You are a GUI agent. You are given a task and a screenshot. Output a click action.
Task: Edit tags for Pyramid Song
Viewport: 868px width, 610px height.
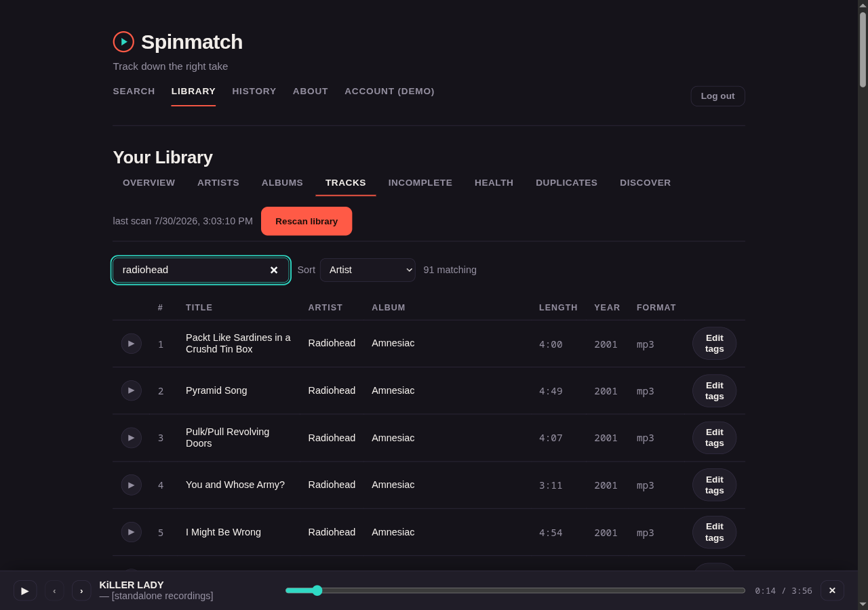[714, 390]
